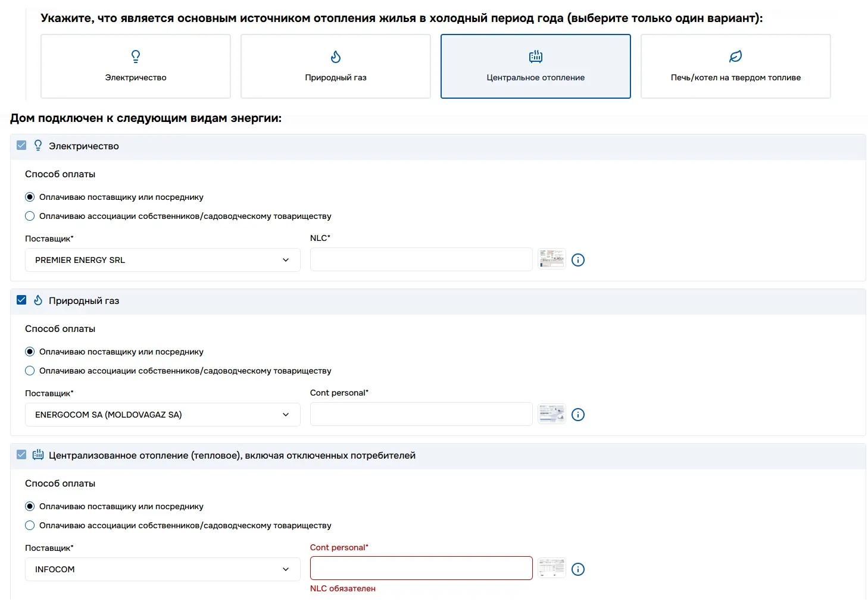868x602 pixels.
Task: Select association payment radio for electricity
Action: [x=30, y=217]
